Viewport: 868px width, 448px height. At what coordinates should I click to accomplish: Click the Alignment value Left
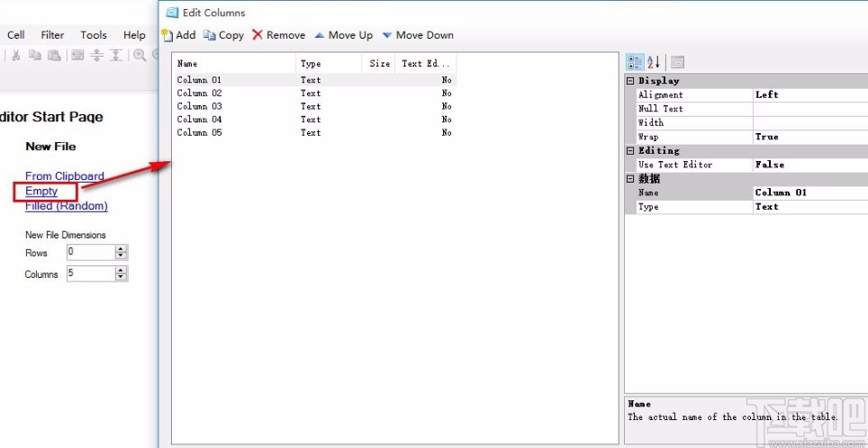click(x=809, y=94)
